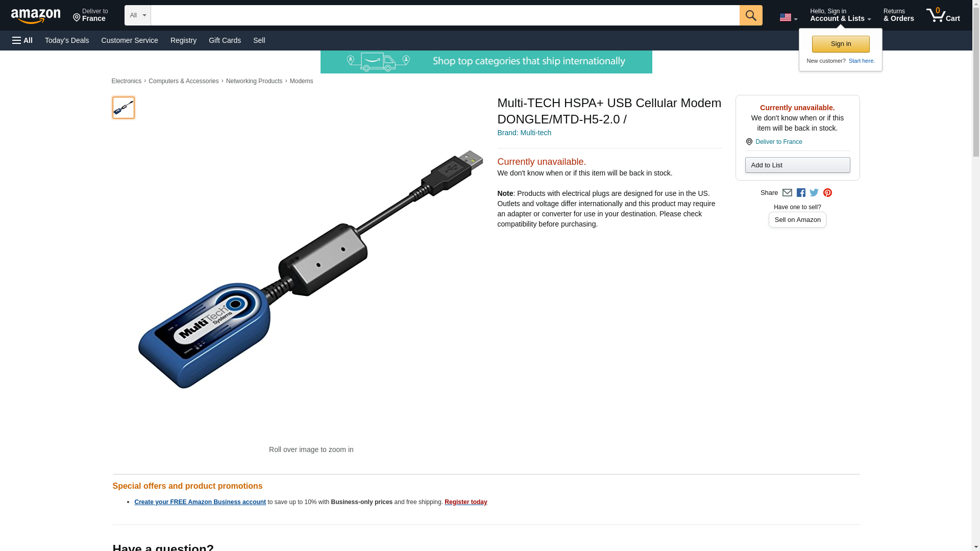This screenshot has width=980, height=551.
Task: Share product via email icon
Action: (787, 193)
